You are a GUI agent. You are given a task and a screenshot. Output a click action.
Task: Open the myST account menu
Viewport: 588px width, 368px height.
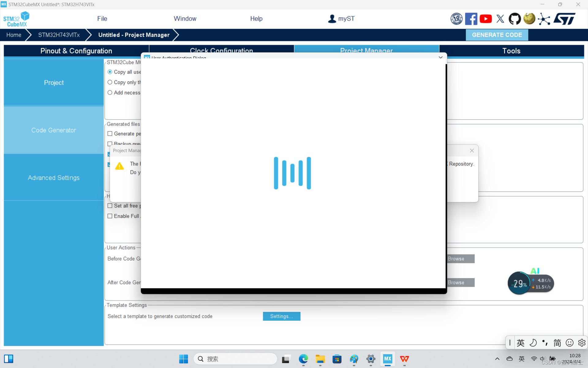click(x=341, y=19)
